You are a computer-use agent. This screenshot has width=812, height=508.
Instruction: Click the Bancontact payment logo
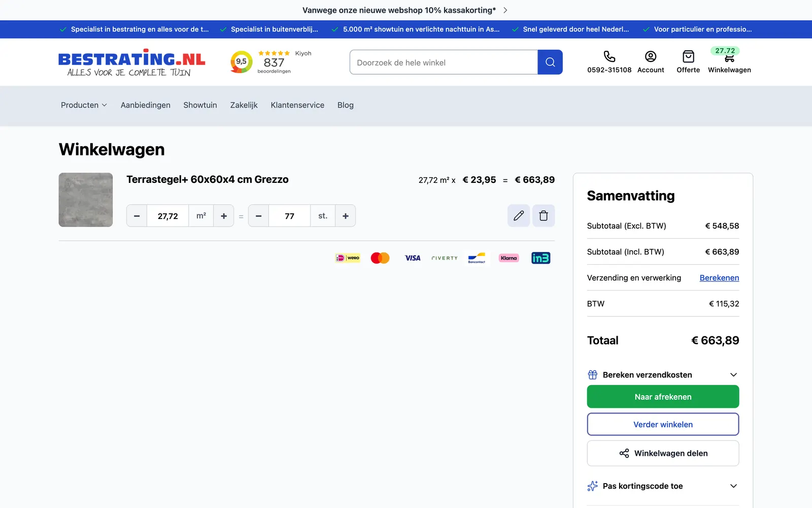477,258
